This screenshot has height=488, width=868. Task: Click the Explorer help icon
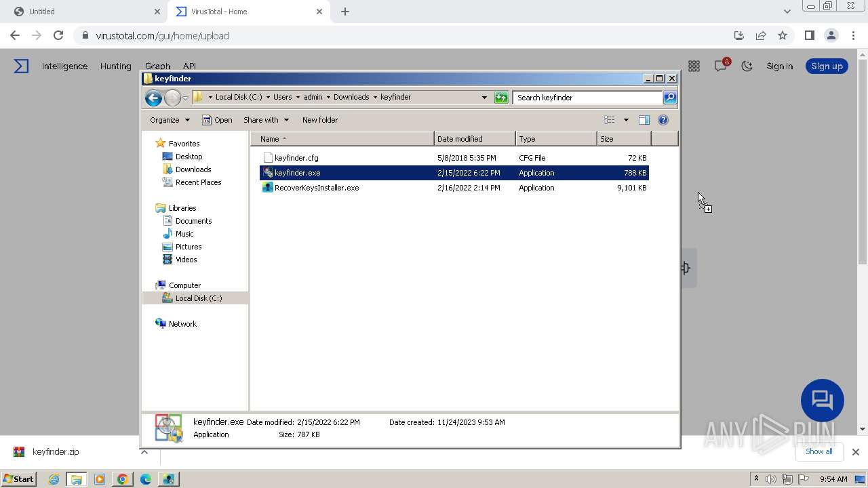(663, 120)
